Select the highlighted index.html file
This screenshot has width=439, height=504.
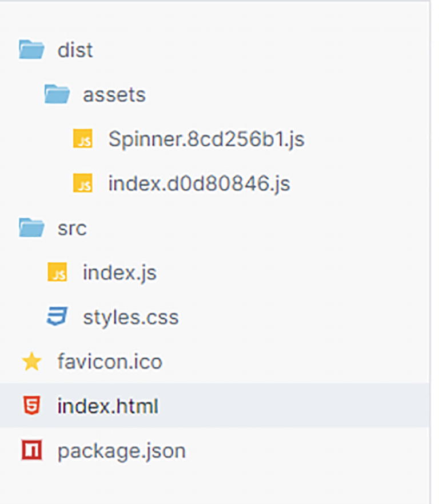107,406
